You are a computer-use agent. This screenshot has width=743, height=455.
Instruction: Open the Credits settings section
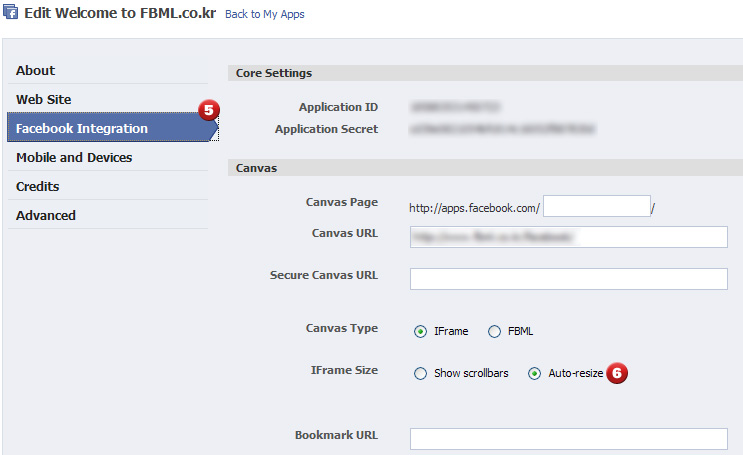[x=108, y=186]
